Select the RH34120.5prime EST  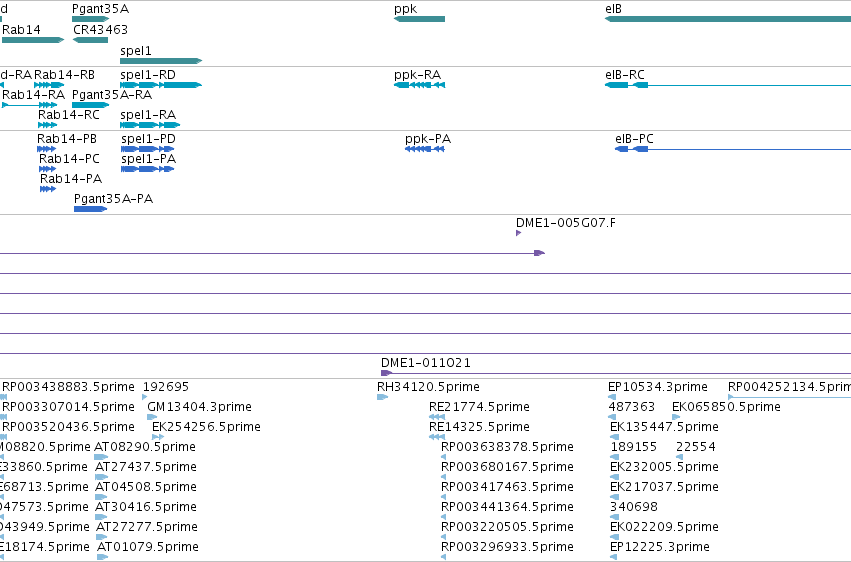(x=383, y=397)
